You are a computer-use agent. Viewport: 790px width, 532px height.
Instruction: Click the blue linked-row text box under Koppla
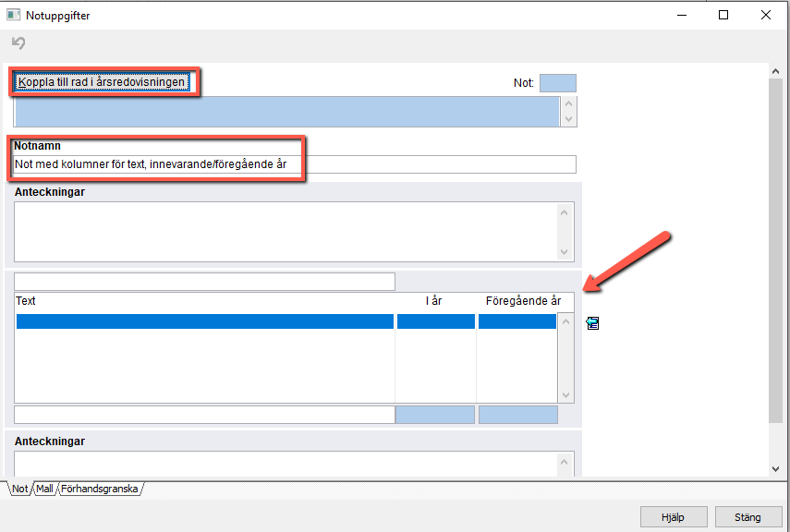pos(287,112)
